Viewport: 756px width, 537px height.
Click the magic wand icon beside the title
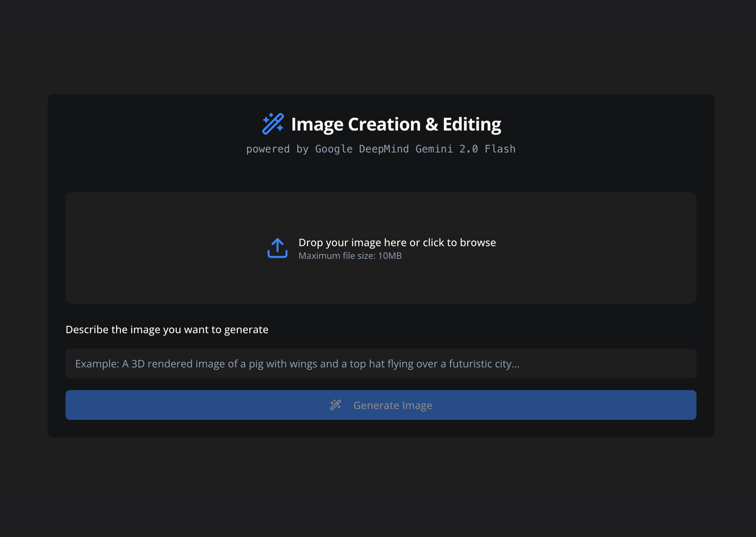pos(273,124)
